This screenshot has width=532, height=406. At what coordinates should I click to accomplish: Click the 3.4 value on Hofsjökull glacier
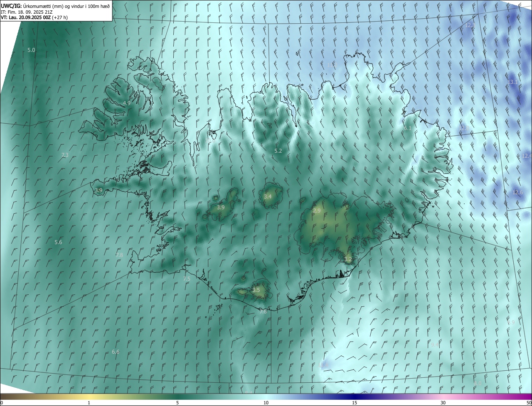(x=268, y=197)
